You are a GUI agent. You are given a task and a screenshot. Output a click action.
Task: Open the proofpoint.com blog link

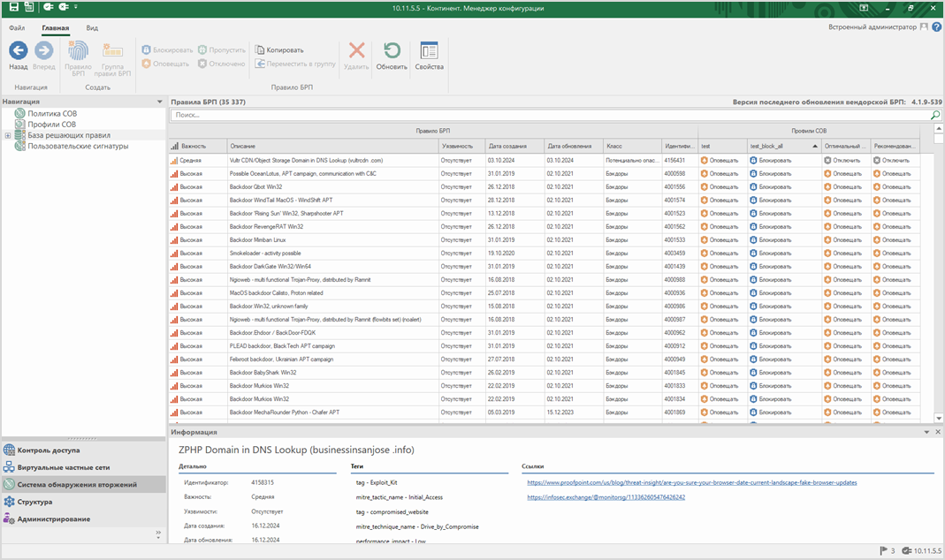(691, 482)
